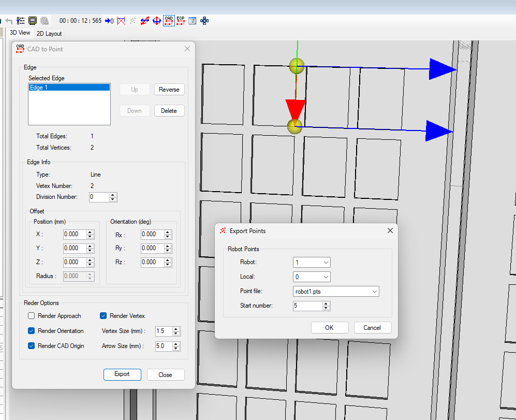Select Edge 1 in Selected Edge list
Viewport: 516px width, 420px height.
[x=69, y=88]
